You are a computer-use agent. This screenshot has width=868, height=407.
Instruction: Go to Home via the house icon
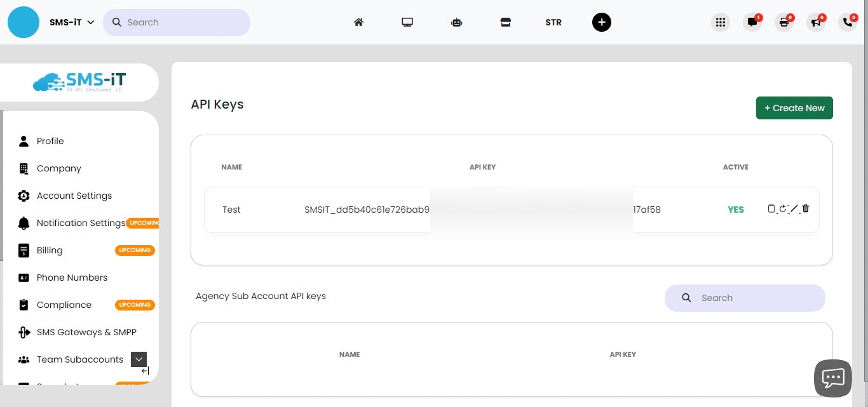point(358,22)
